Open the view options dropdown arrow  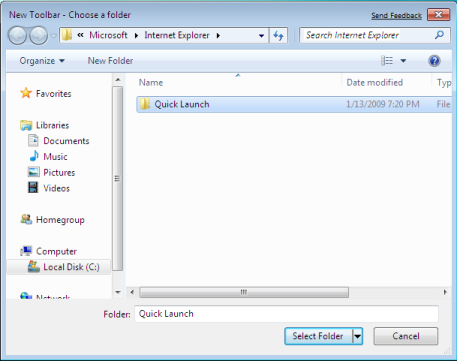pos(403,61)
